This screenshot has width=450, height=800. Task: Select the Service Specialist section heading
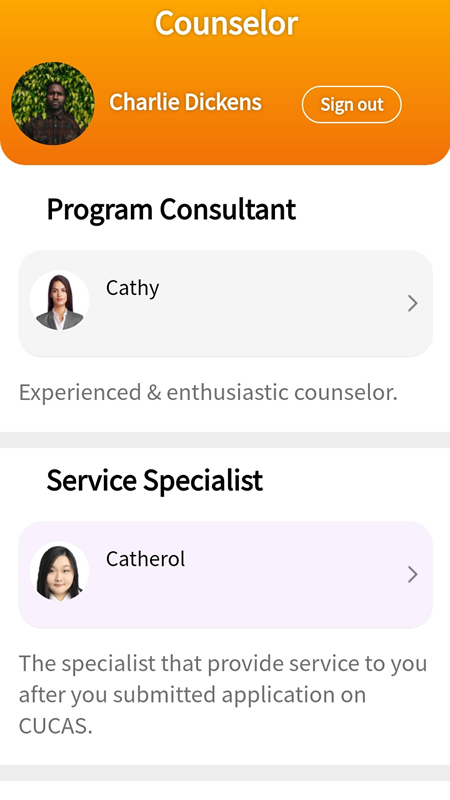[155, 480]
